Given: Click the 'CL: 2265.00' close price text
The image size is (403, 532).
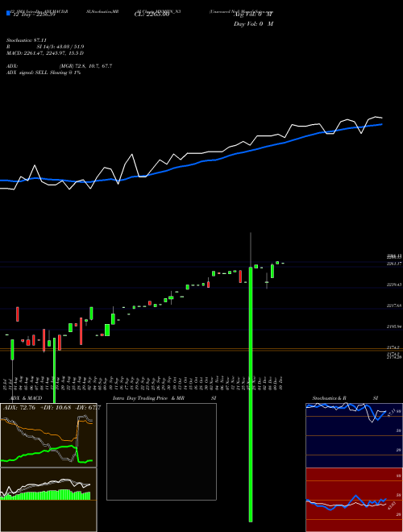Looking at the screenshot, I should click(152, 15).
